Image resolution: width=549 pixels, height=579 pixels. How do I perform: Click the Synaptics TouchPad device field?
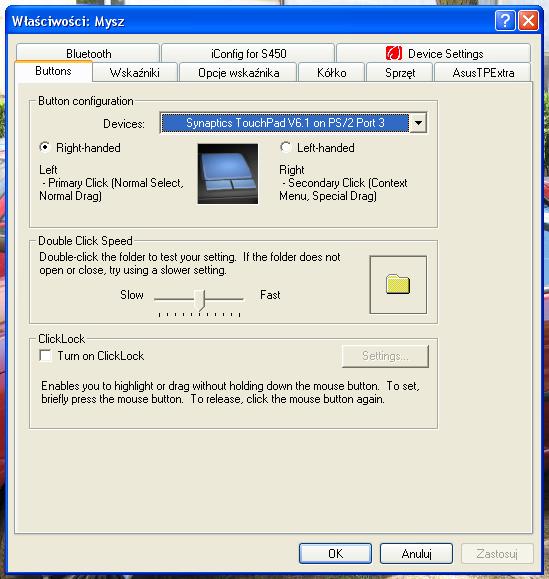tap(285, 123)
